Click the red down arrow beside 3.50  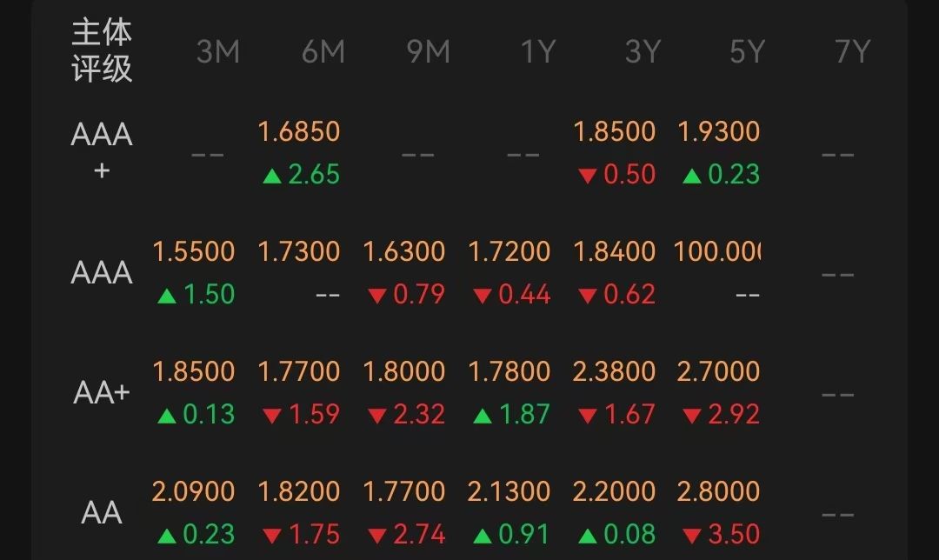tap(692, 535)
